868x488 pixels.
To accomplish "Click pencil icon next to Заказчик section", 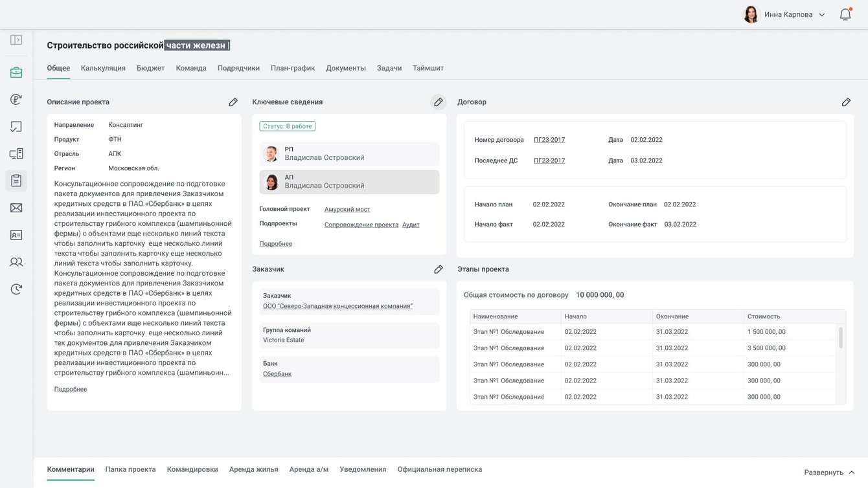I will [x=439, y=269].
